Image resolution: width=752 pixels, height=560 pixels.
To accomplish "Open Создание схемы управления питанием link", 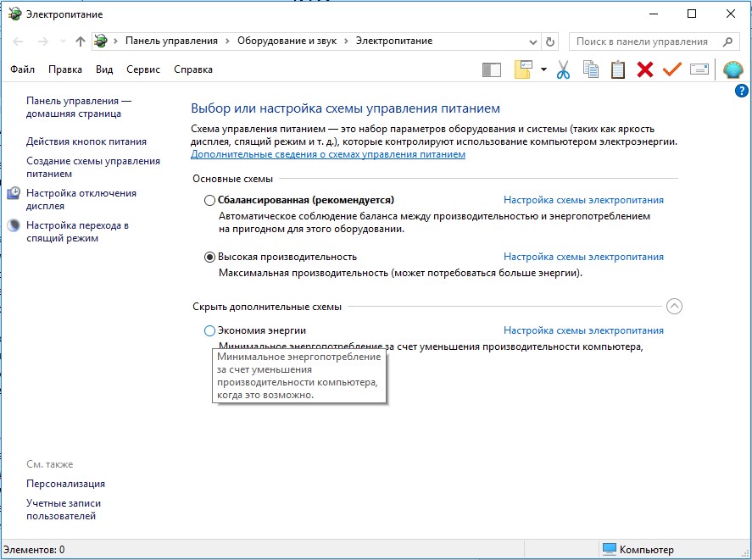I will (93, 168).
